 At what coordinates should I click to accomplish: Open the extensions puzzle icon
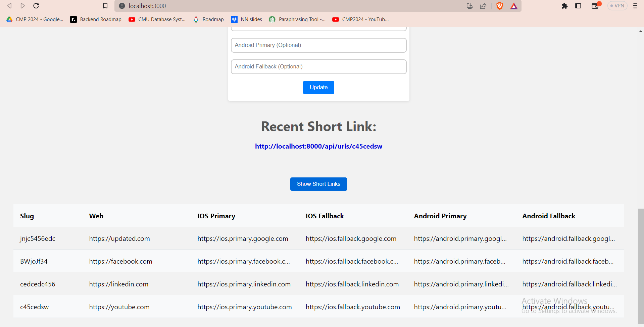pos(564,6)
